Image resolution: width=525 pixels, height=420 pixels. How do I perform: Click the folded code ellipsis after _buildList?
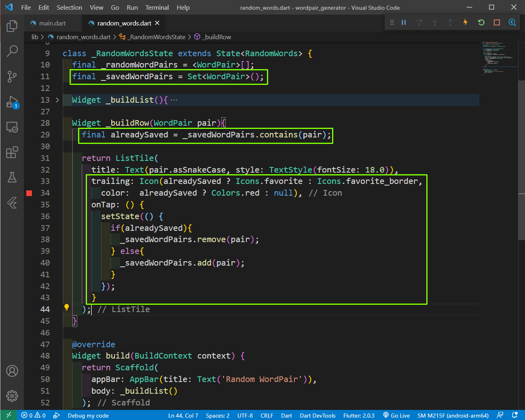pos(174,100)
